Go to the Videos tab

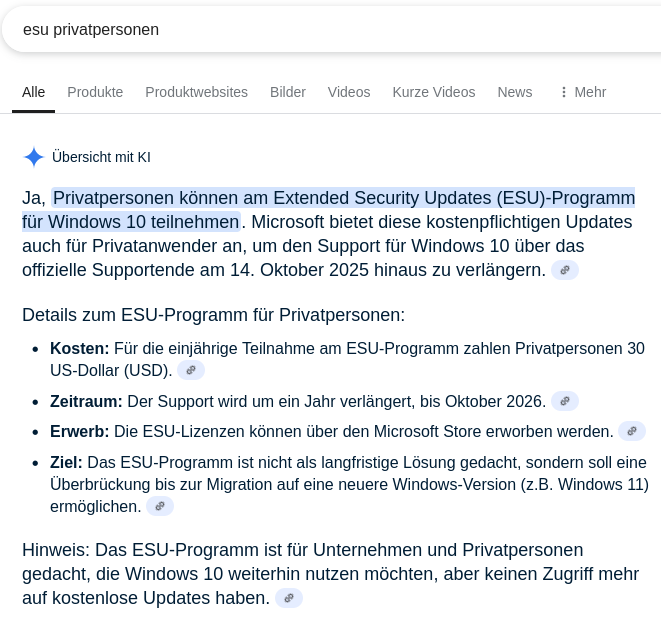pos(349,92)
